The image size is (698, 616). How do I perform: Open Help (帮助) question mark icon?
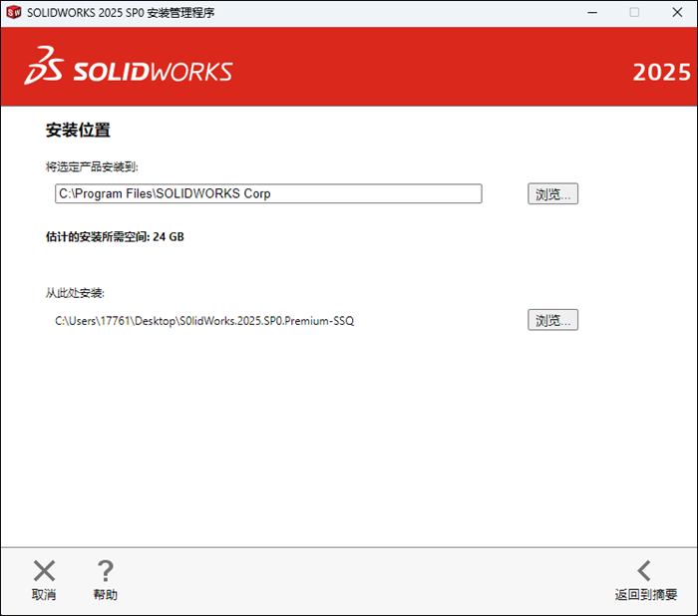(x=105, y=570)
